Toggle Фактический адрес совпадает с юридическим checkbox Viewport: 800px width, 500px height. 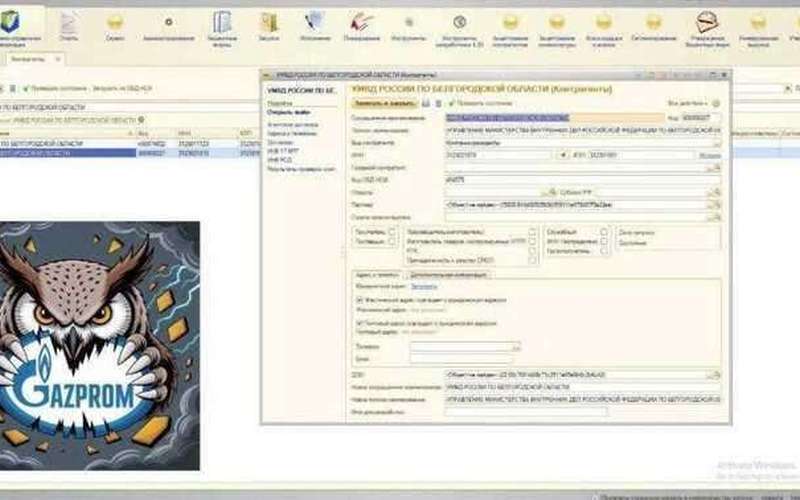point(360,300)
